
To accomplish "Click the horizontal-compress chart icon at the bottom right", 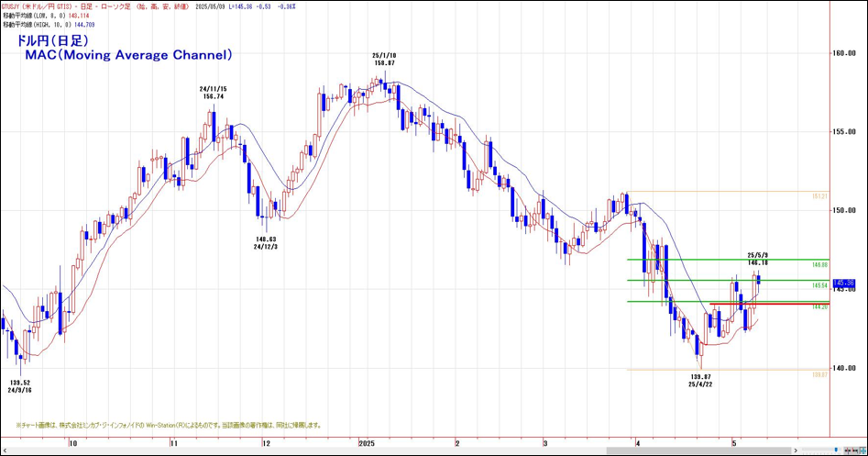I will (x=848, y=450).
